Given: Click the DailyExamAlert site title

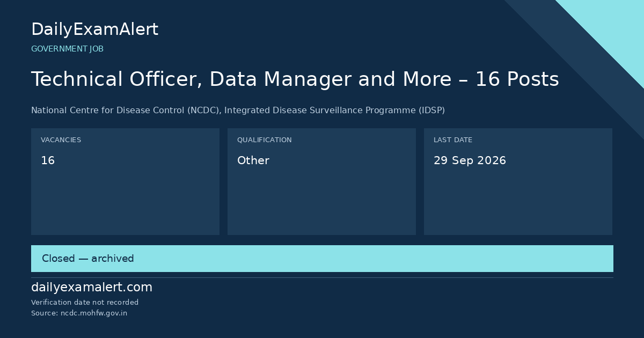Looking at the screenshot, I should click(94, 30).
